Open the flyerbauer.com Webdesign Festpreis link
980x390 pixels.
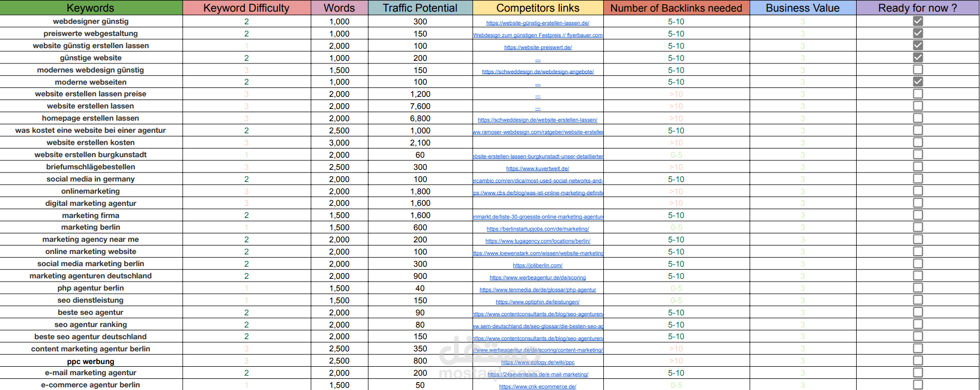click(538, 35)
